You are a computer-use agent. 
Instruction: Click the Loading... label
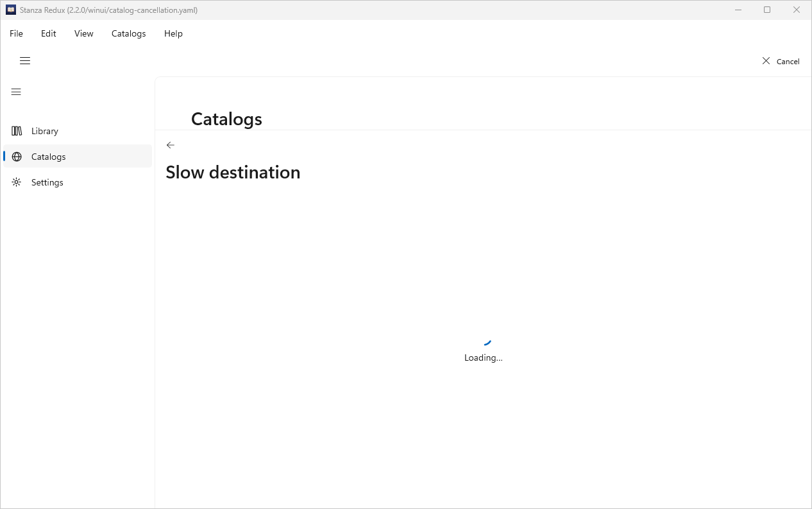coord(484,358)
